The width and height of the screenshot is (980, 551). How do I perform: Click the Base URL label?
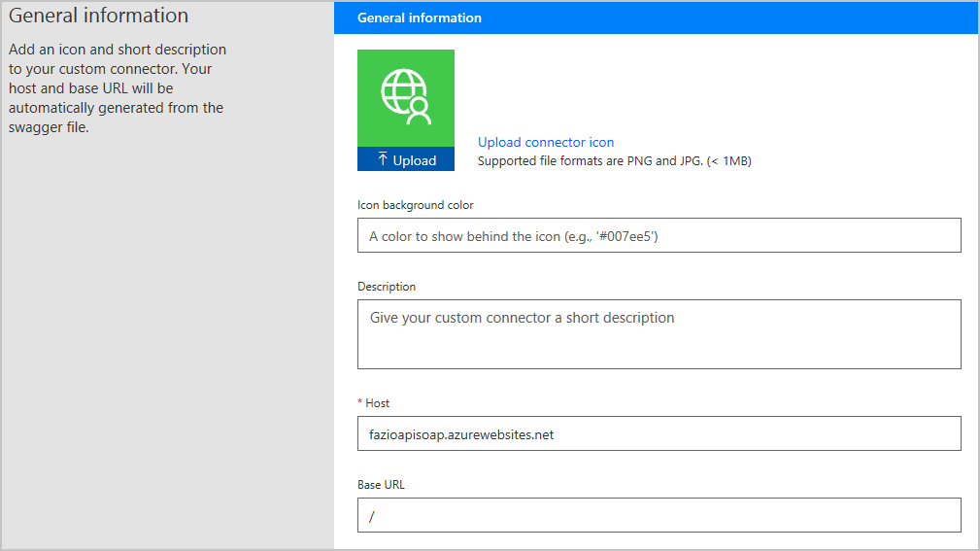coord(381,485)
